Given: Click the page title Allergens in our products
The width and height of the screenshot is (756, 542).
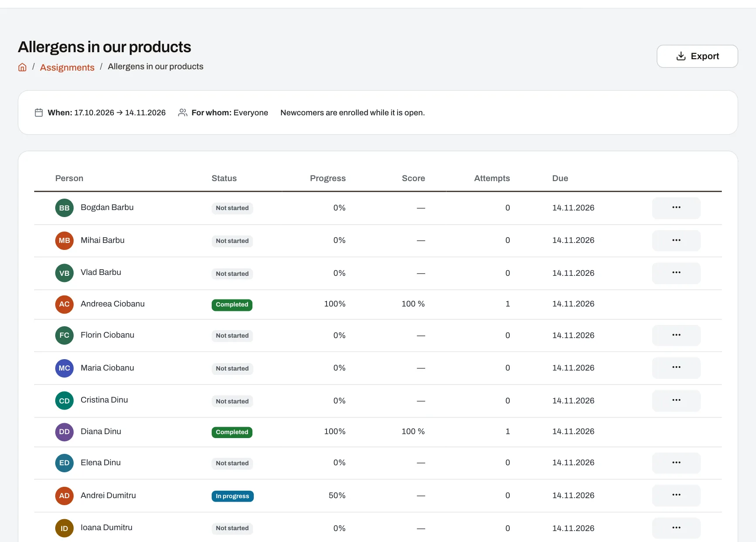Looking at the screenshot, I should 104,47.
